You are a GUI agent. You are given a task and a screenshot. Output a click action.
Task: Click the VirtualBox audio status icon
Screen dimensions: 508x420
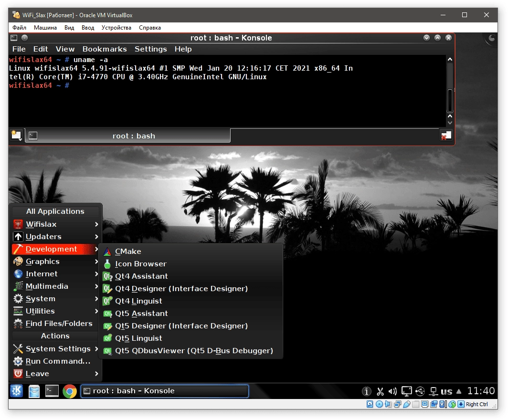[388, 404]
